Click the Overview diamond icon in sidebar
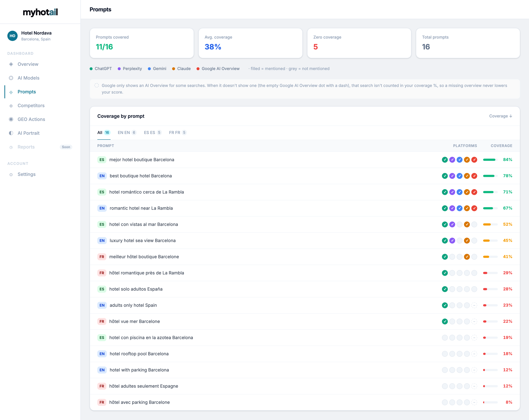The width and height of the screenshot is (529, 420). point(11,64)
